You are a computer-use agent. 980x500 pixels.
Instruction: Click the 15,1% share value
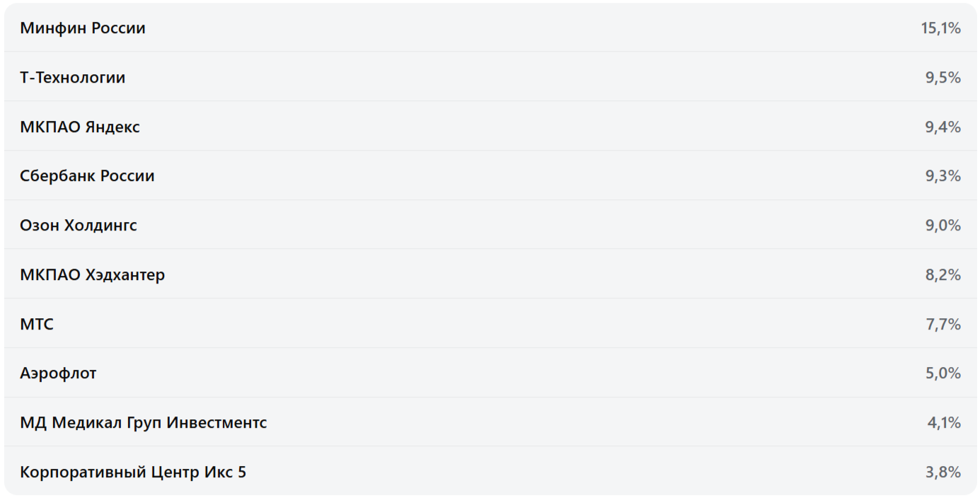[x=940, y=28]
